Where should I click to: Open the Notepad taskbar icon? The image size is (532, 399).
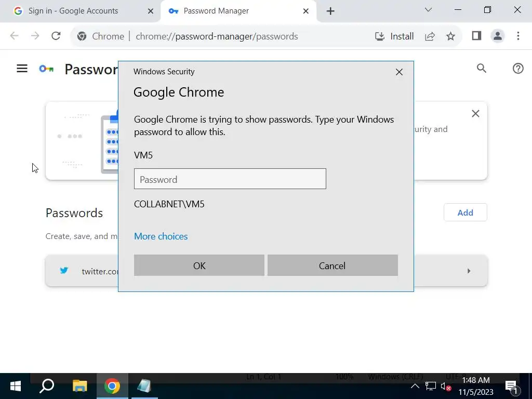[144, 386]
